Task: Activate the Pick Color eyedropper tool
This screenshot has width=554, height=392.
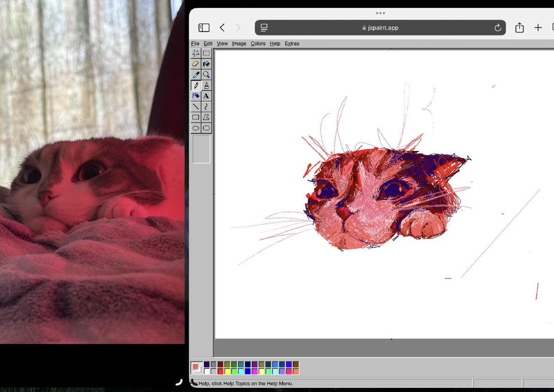Action: click(x=196, y=74)
